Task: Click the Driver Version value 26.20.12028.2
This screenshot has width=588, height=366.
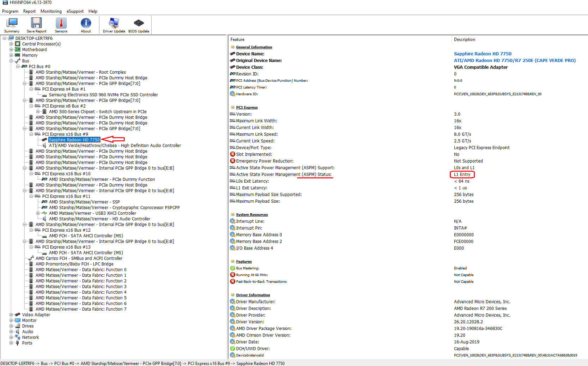Action: (468, 322)
